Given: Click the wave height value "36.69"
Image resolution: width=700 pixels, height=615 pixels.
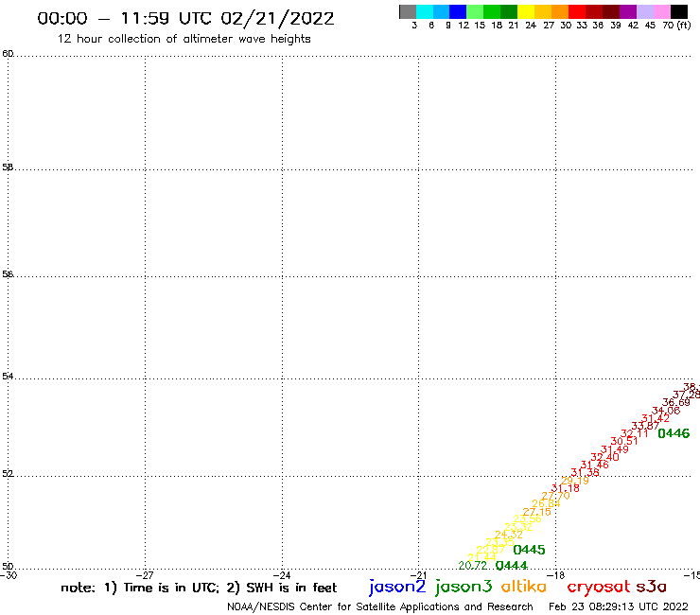Looking at the screenshot, I should pyautogui.click(x=676, y=402).
